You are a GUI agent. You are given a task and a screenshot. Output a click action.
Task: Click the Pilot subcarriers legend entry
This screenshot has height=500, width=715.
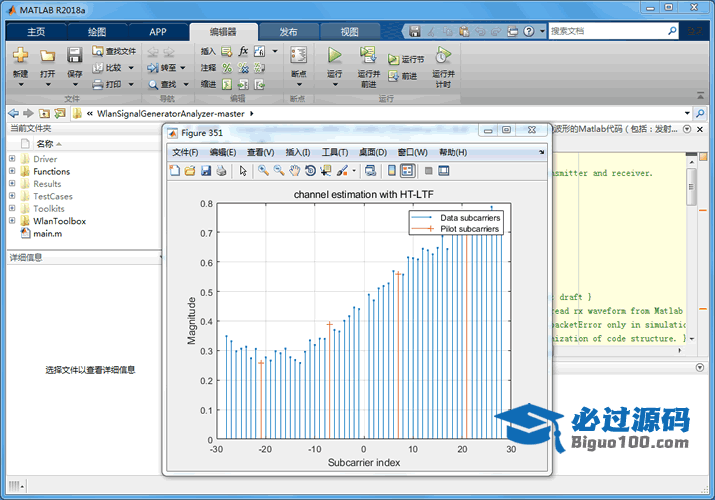click(x=456, y=229)
